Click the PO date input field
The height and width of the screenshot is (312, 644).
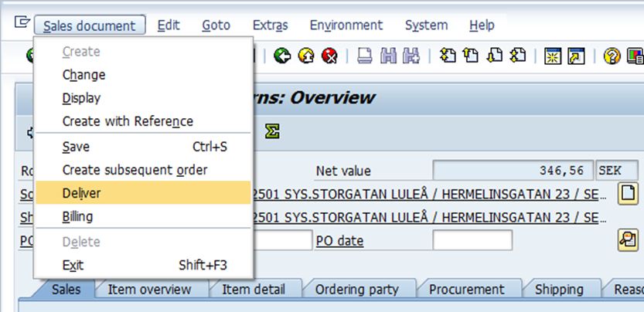tap(472, 241)
